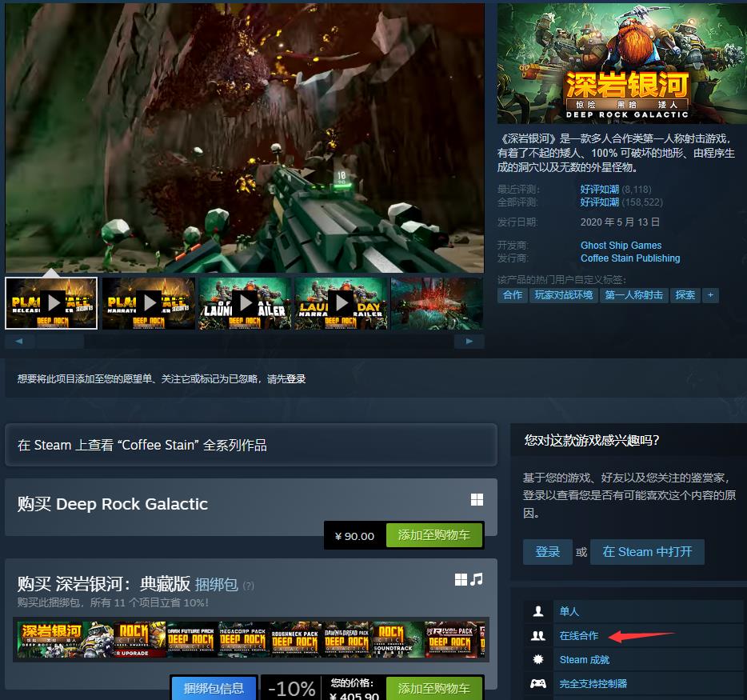747x700 pixels.
Task: Click the controller support gamepad icon
Action: pyautogui.click(x=538, y=684)
